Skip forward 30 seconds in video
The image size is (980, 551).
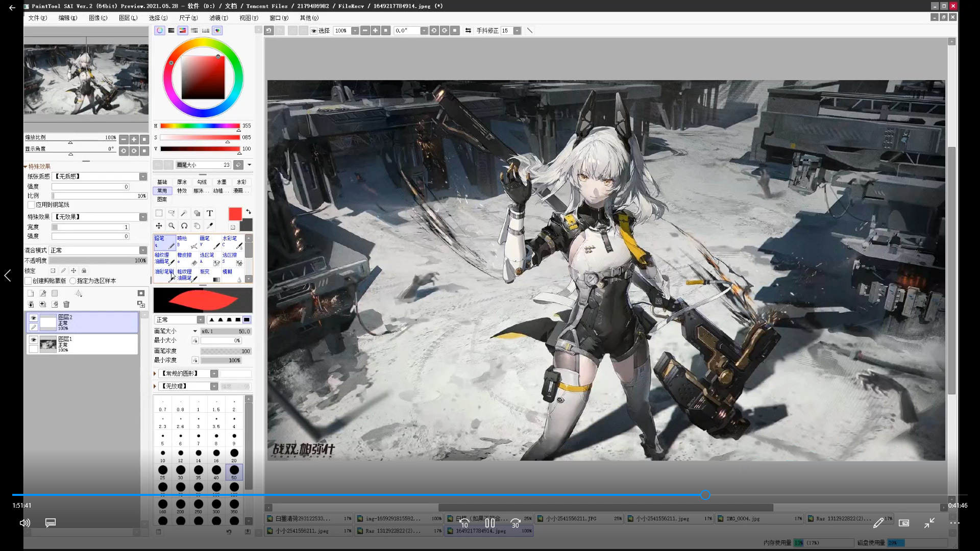[x=516, y=523]
